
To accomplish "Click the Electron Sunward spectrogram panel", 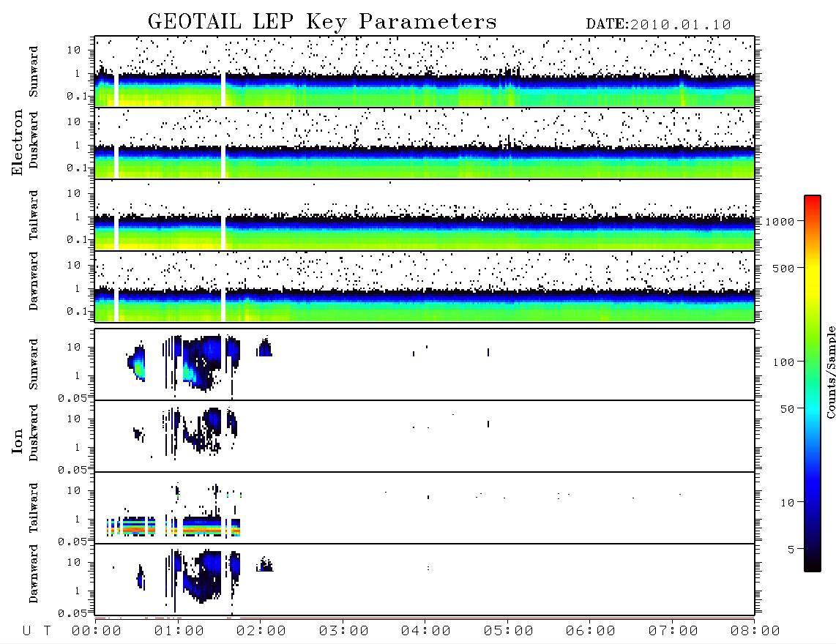I will tap(425, 72).
